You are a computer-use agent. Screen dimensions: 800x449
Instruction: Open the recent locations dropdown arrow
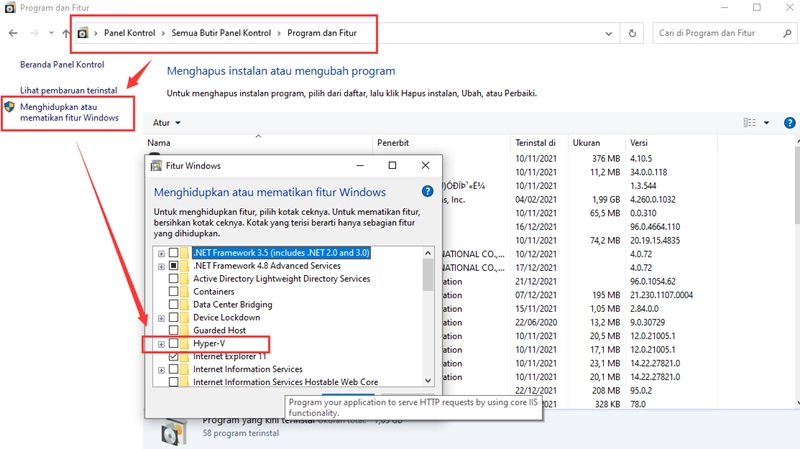pyautogui.click(x=51, y=33)
